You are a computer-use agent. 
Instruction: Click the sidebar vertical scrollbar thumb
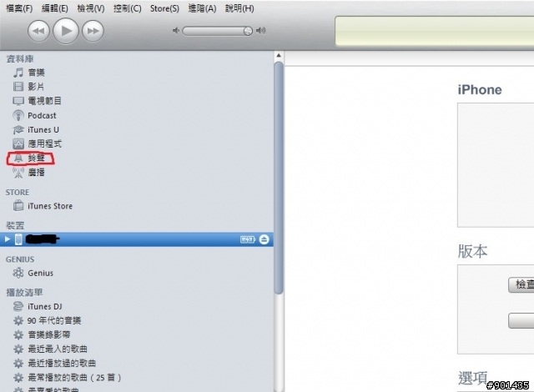(x=279, y=178)
